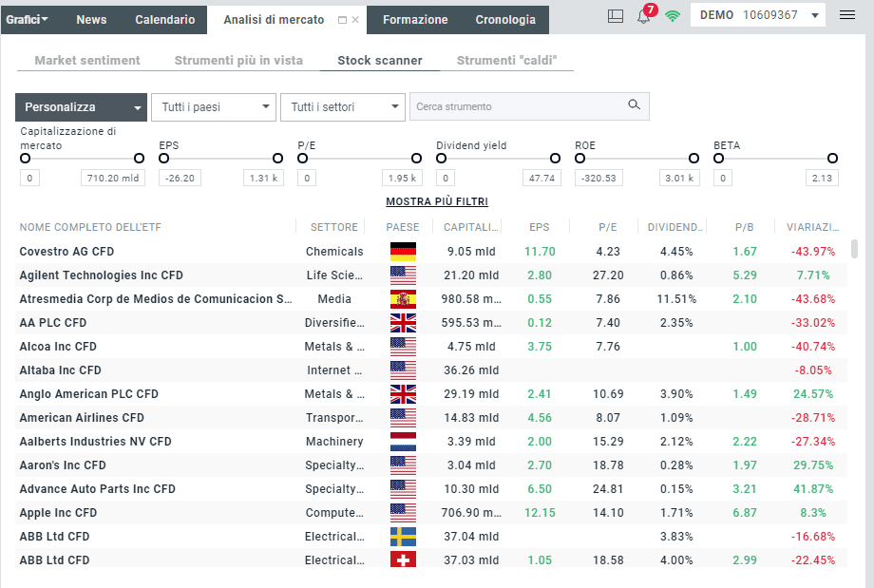Open the layout panel icon

click(616, 16)
